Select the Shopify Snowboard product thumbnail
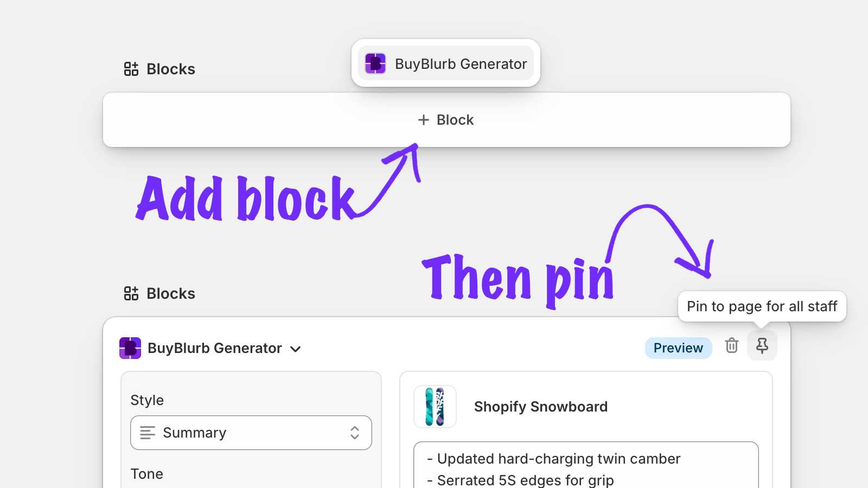Screen dimensions: 868x488 [x=435, y=407]
